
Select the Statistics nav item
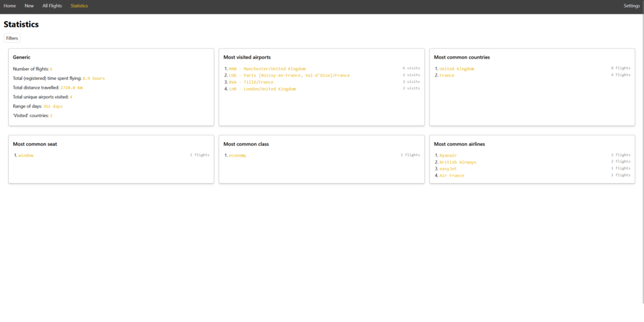(x=79, y=6)
